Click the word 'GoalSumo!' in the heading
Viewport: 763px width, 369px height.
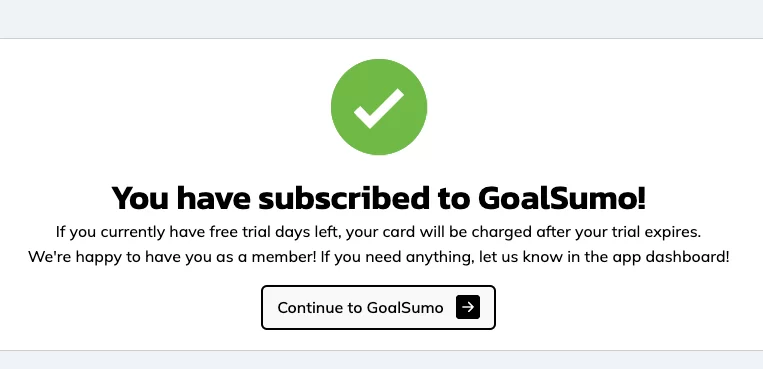562,199
